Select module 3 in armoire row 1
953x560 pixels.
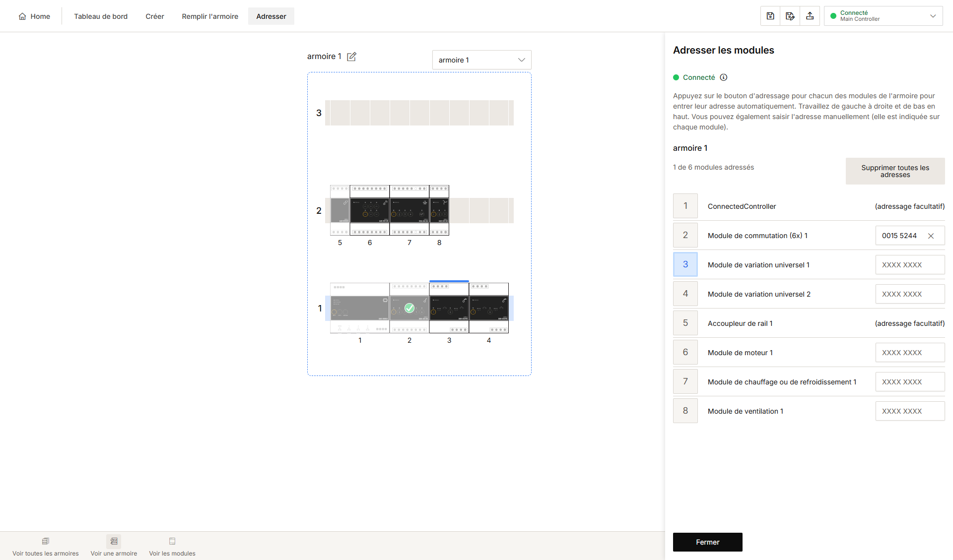[x=449, y=308]
